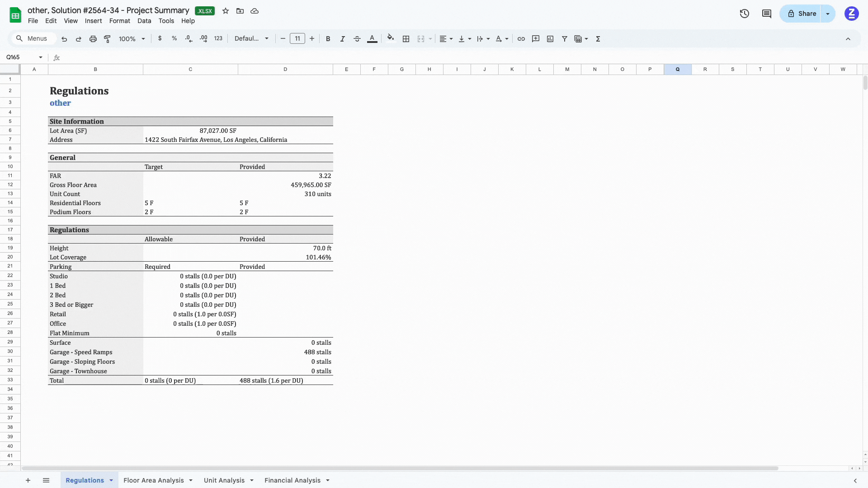Open the zoom 100% dropdown
The height and width of the screenshot is (488, 868).
coord(132,39)
